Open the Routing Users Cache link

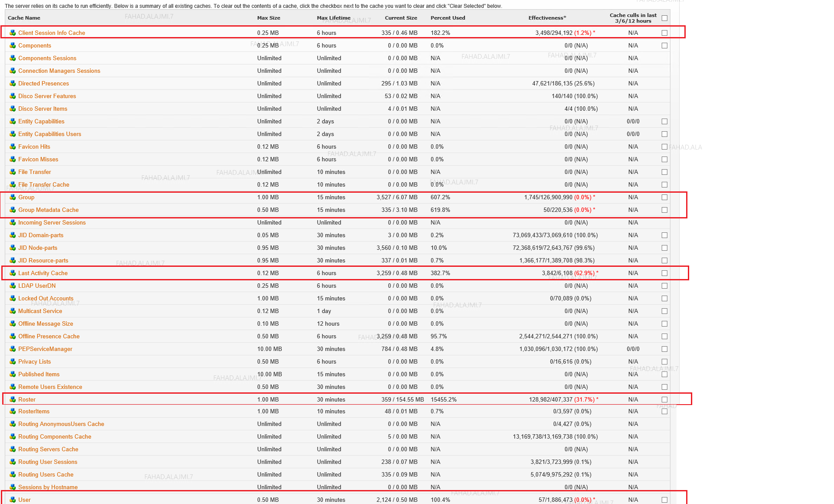tap(46, 474)
